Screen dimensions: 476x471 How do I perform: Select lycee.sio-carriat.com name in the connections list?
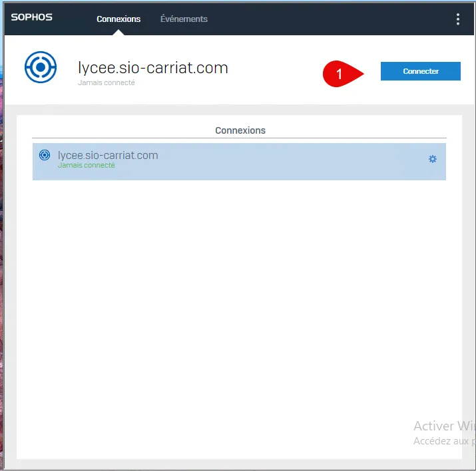(108, 155)
